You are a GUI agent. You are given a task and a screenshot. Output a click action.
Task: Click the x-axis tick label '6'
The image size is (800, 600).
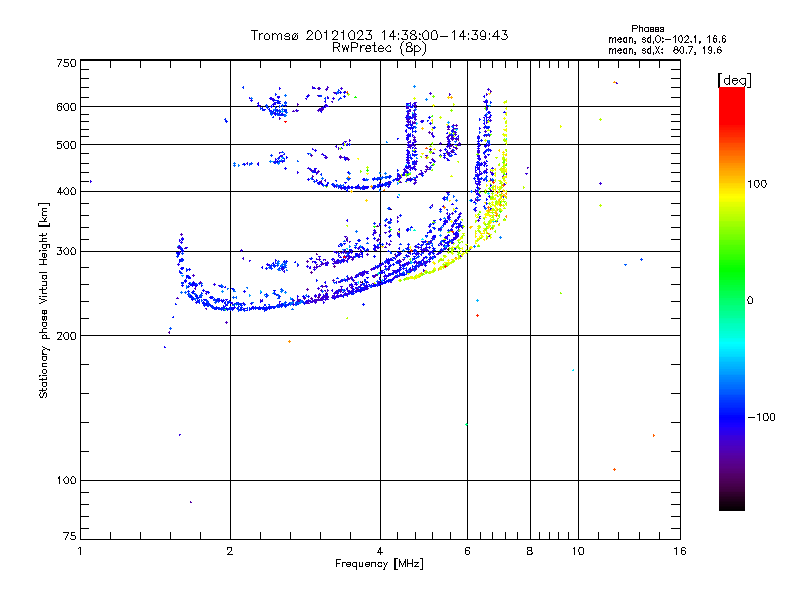tap(467, 551)
